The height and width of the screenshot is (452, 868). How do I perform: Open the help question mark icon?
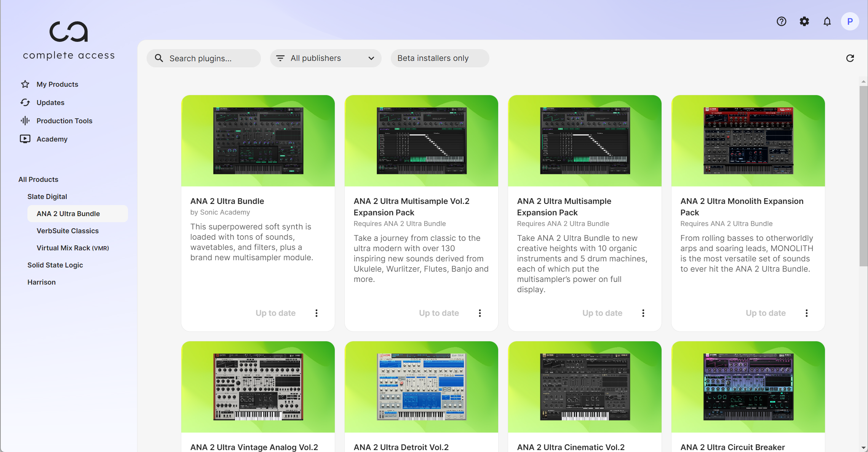tap(781, 21)
